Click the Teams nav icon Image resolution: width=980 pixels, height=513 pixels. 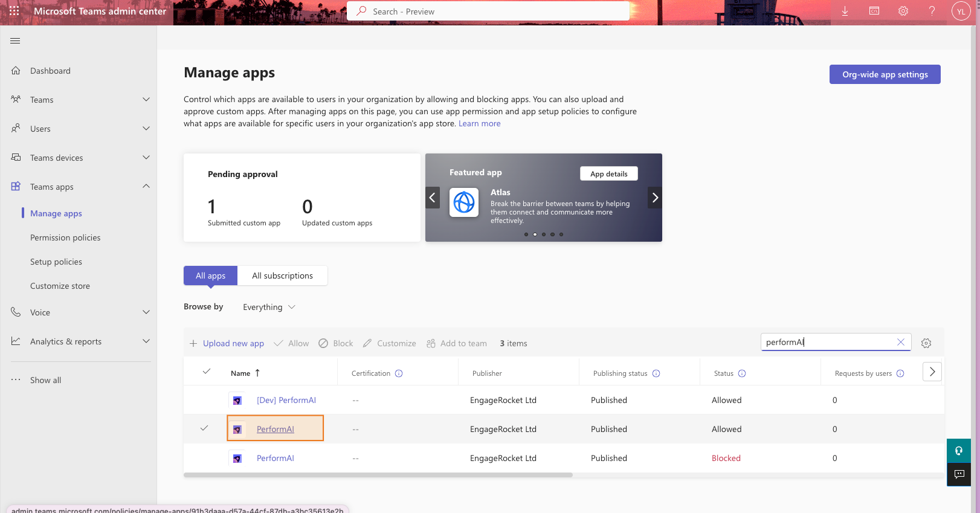pos(16,100)
